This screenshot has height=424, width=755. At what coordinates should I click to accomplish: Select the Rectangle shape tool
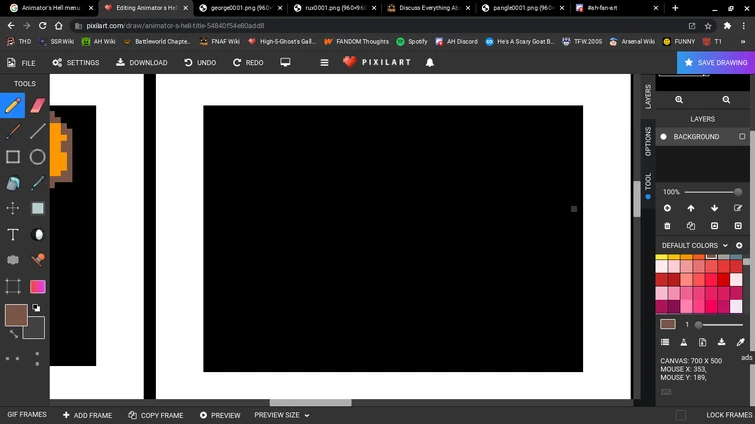coord(13,157)
